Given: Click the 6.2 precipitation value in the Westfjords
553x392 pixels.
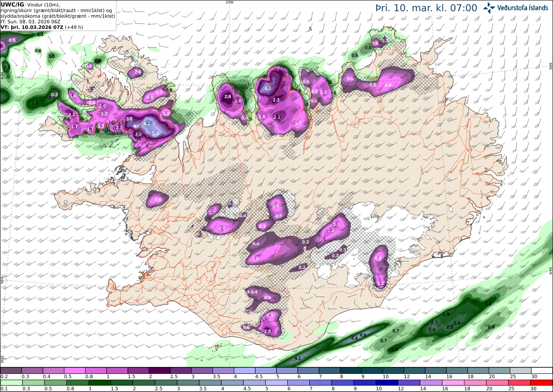Looking at the screenshot, I should pos(147,123).
